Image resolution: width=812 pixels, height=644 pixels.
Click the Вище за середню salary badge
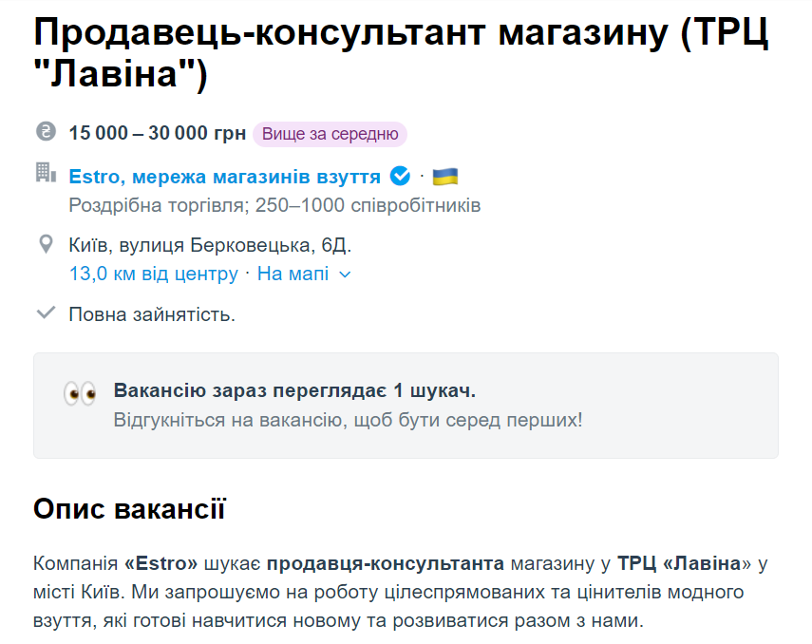[330, 133]
